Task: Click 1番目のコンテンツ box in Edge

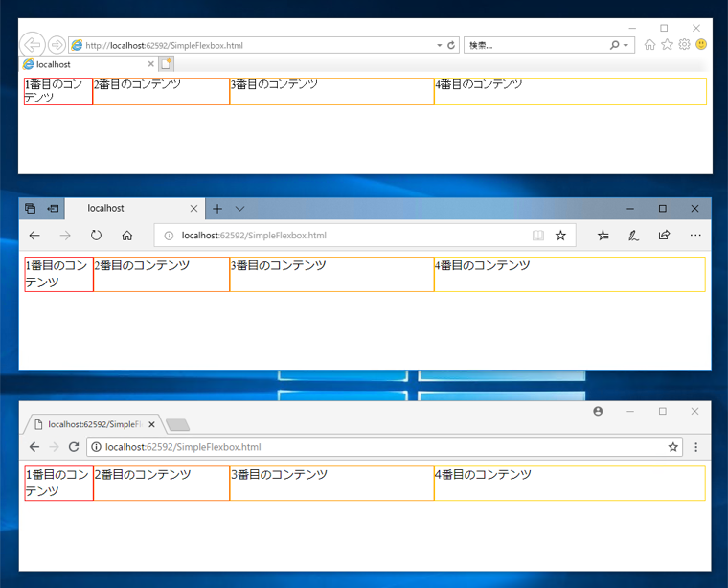Action: (x=59, y=274)
